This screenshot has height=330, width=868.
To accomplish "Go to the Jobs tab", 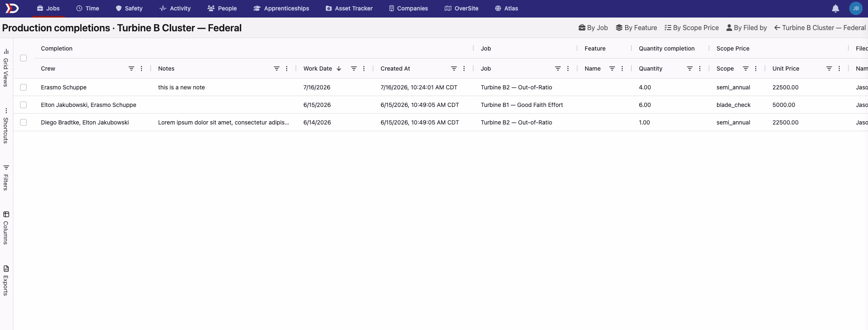I will point(48,8).
